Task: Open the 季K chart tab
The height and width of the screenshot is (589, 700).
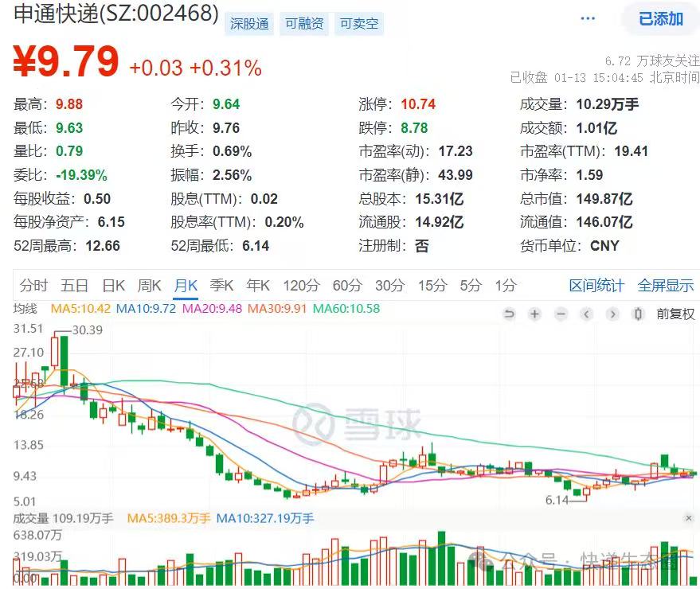Action: (x=222, y=286)
